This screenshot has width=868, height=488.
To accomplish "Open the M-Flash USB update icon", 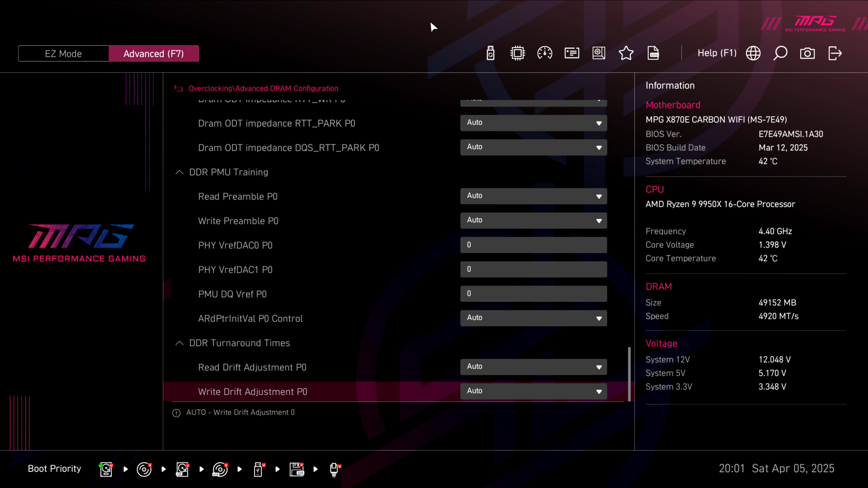I will pos(491,53).
